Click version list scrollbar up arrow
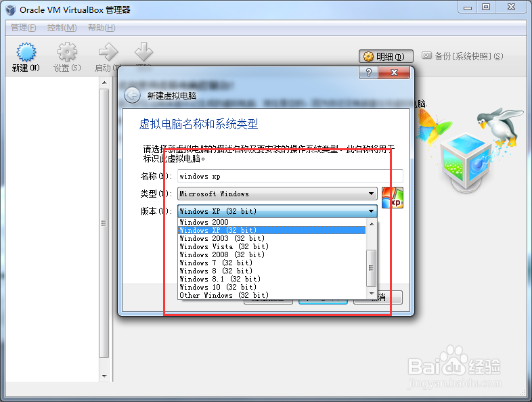This screenshot has height=402, width=532. click(372, 224)
